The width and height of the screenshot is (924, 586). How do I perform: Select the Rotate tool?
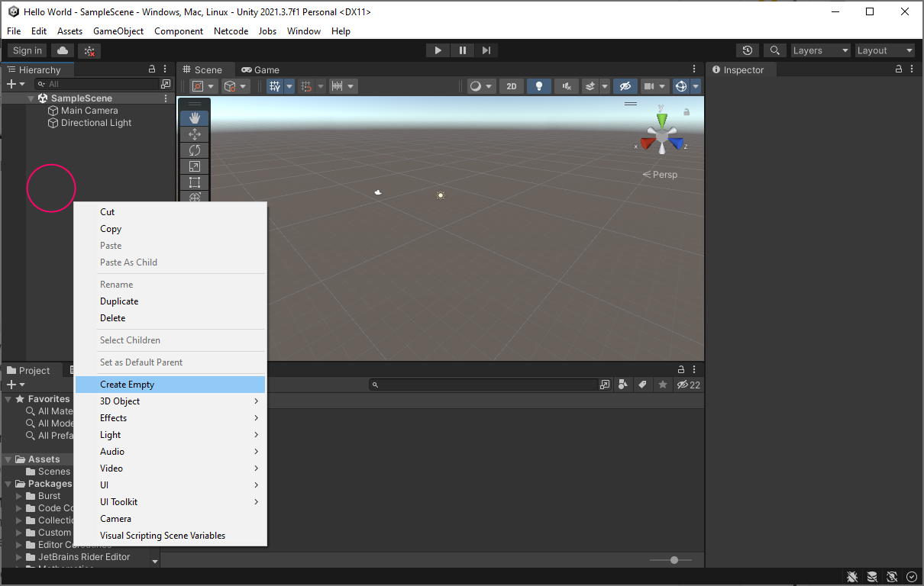point(194,150)
